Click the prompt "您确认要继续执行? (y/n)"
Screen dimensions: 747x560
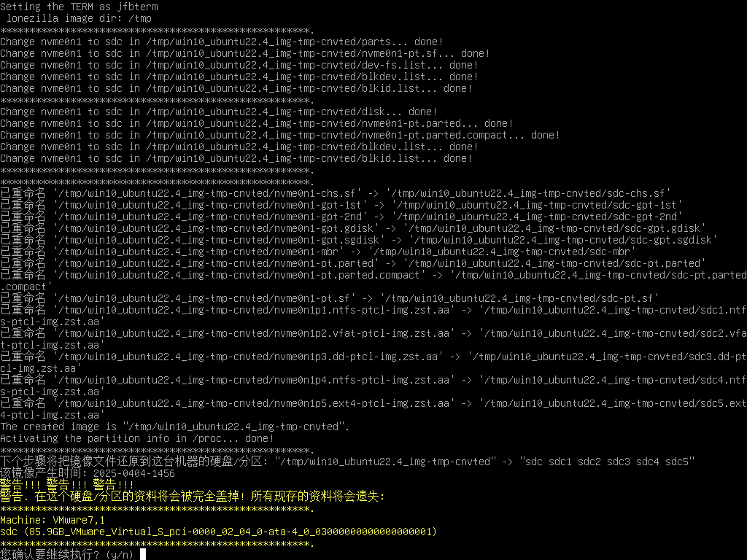click(66, 555)
